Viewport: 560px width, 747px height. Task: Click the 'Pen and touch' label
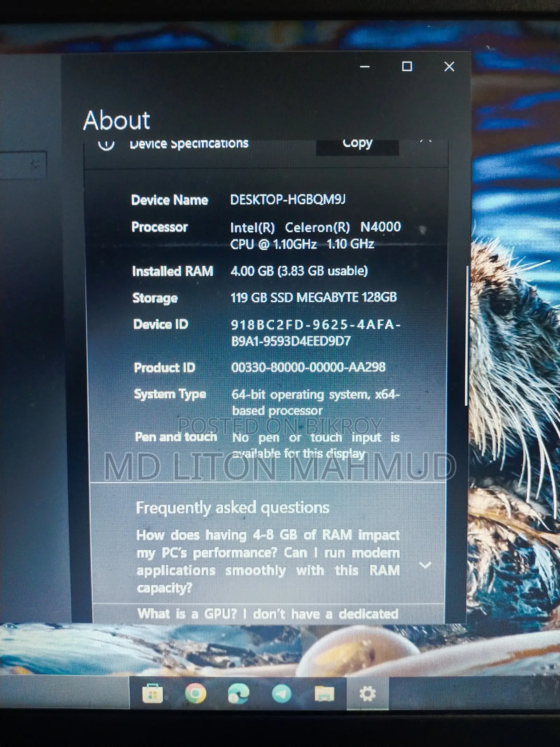(x=176, y=437)
